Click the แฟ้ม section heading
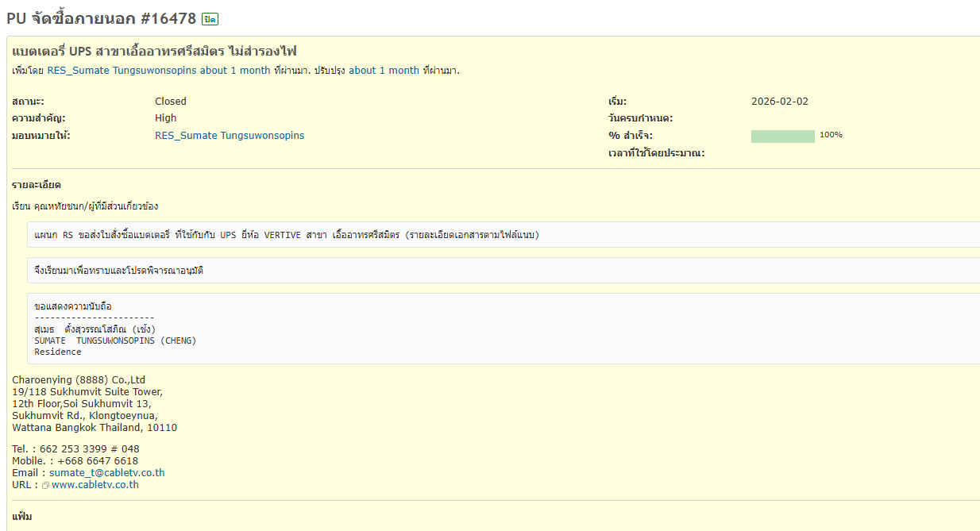Viewport: 980px width, 531px height. (x=22, y=517)
